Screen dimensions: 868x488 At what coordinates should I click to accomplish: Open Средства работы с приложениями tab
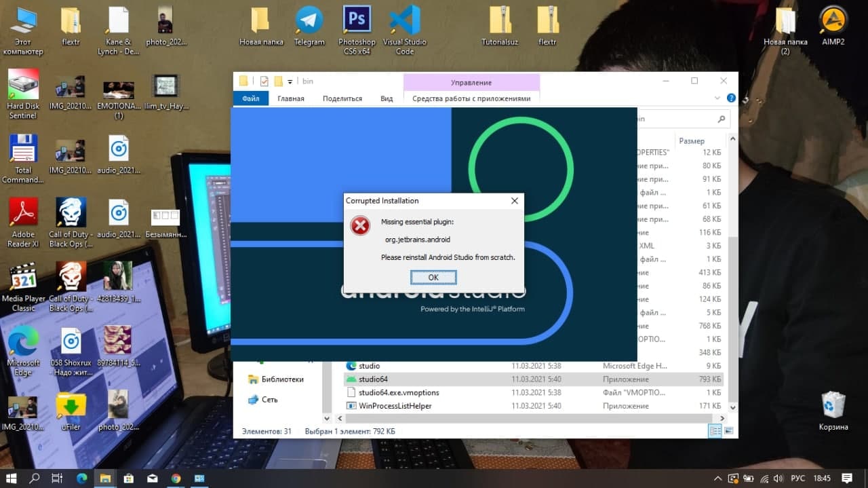click(471, 98)
